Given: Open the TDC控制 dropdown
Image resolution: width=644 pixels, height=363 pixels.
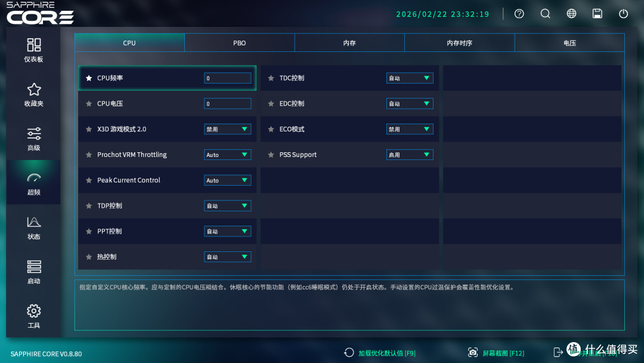Looking at the screenshot, I should click(x=410, y=78).
